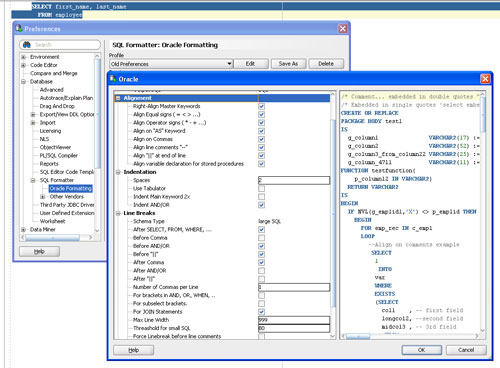500x368 pixels.
Task: Select Licensing preference item
Action: tap(50, 131)
